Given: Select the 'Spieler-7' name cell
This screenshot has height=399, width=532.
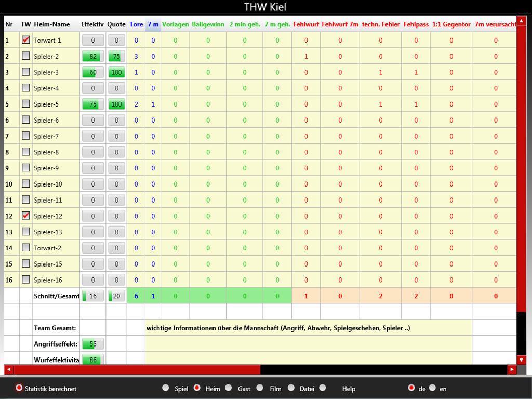Looking at the screenshot, I should point(56,136).
